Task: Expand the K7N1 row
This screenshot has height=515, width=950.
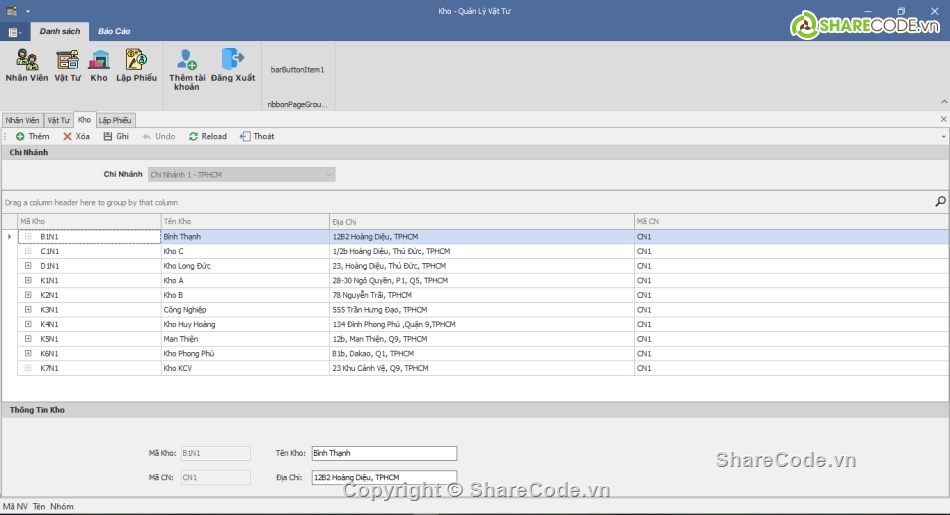Action: pyautogui.click(x=28, y=367)
